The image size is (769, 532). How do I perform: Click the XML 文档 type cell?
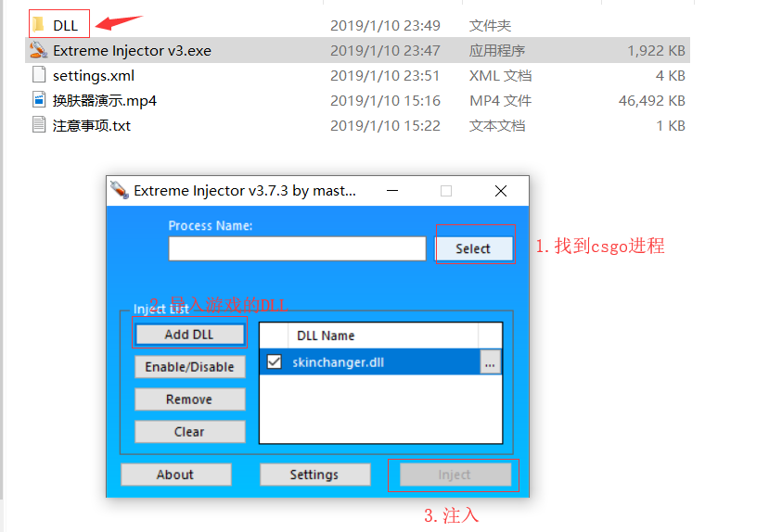pos(500,76)
